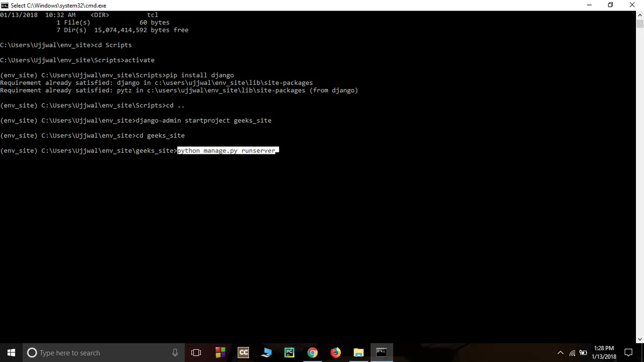Click the scrollbar up arrow in cmd
Screen dimensions: 644x362
coord(639,16)
